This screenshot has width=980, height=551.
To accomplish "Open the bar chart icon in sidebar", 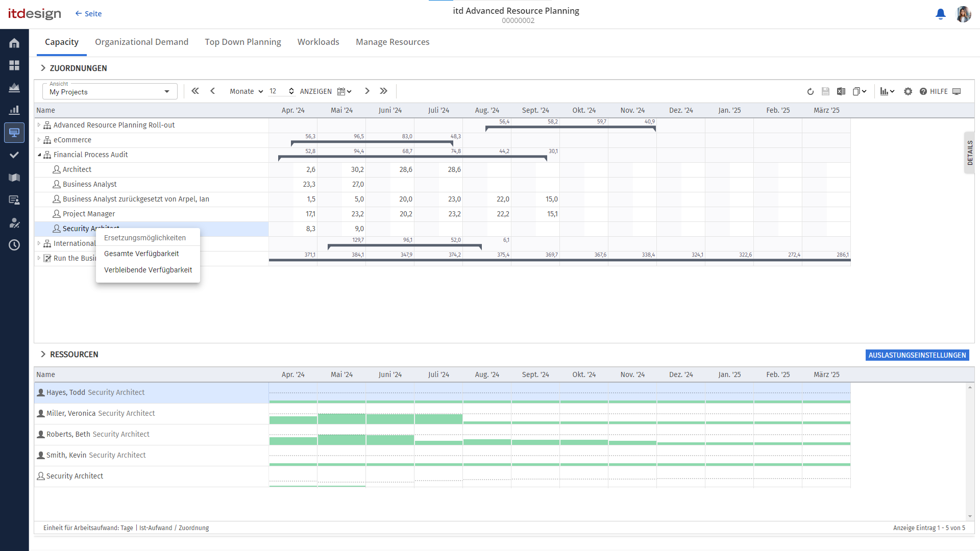I will pyautogui.click(x=14, y=110).
